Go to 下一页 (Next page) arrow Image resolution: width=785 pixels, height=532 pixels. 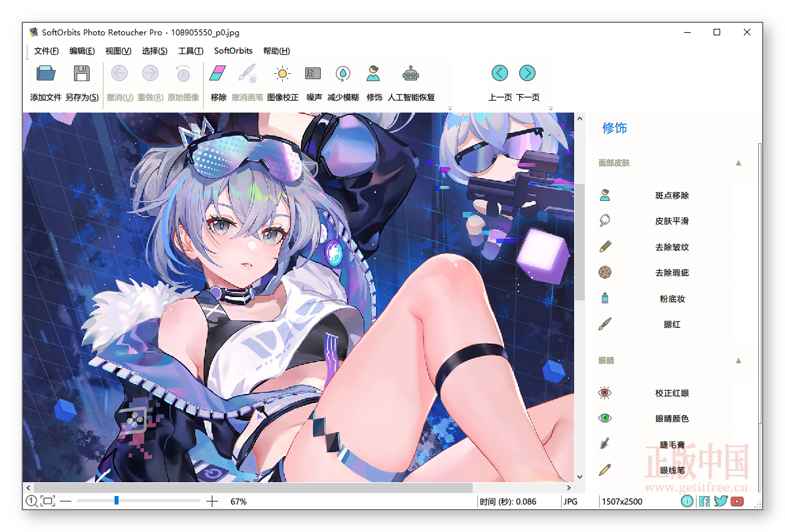point(527,73)
